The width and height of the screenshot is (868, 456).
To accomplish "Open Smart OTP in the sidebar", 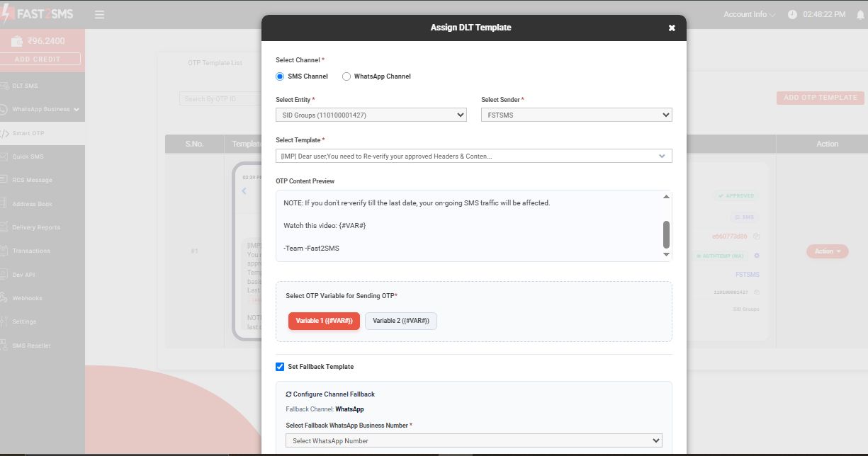I will click(43, 133).
